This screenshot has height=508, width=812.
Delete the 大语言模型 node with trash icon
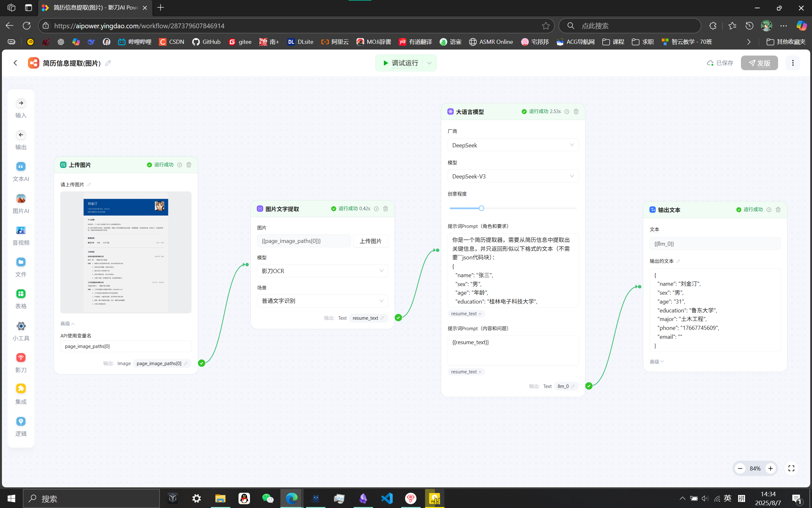(576, 111)
